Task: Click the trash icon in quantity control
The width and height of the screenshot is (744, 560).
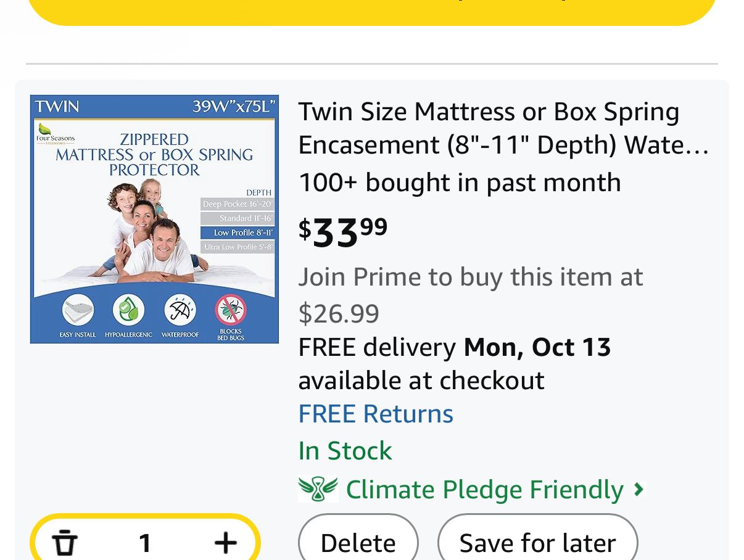Action: click(x=65, y=543)
